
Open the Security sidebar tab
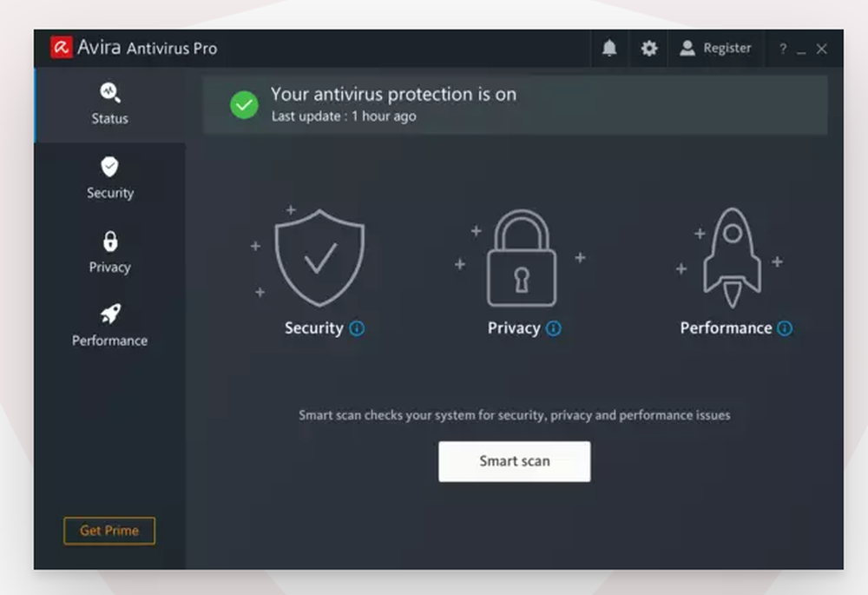109,179
